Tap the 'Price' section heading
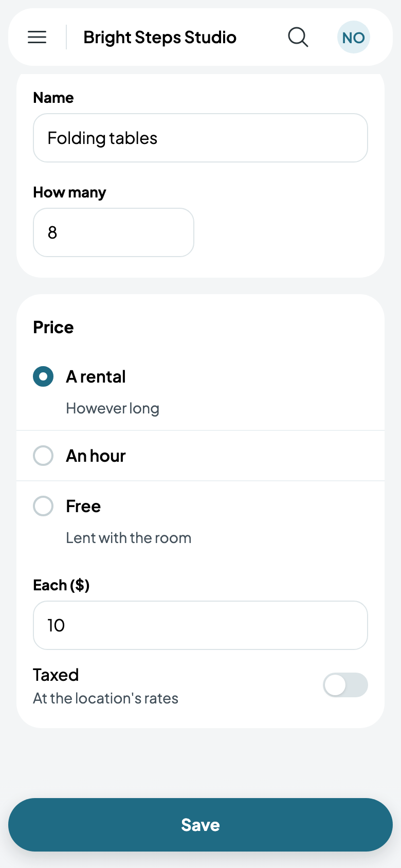Screen dimensions: 401x868 pyautogui.click(x=53, y=327)
